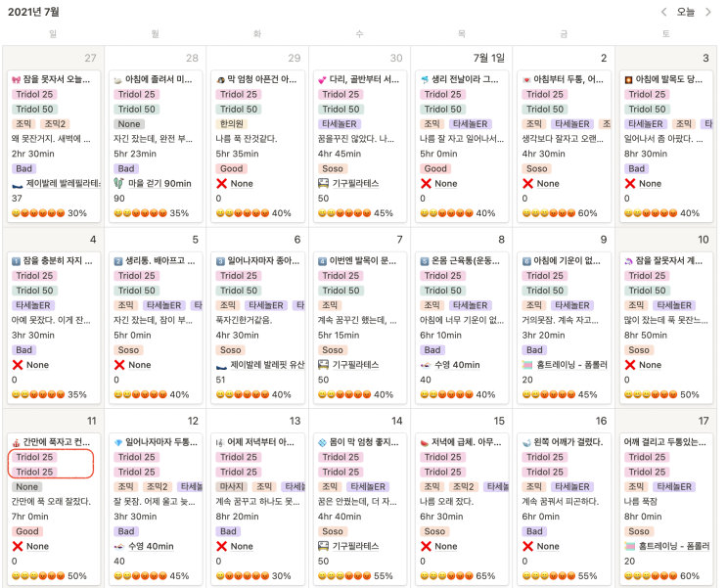Go to the previous month with left chevron
The image size is (727, 588).
point(664,12)
